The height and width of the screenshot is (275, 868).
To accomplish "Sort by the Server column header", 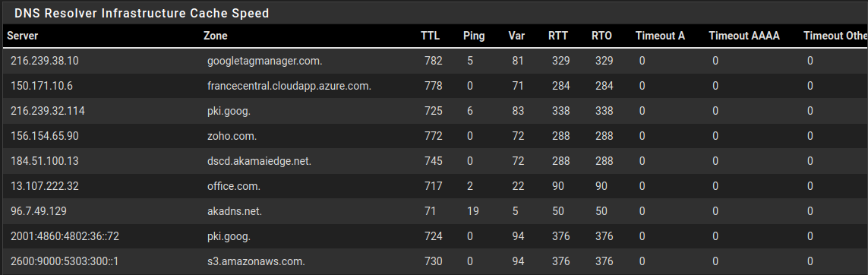I will point(23,36).
